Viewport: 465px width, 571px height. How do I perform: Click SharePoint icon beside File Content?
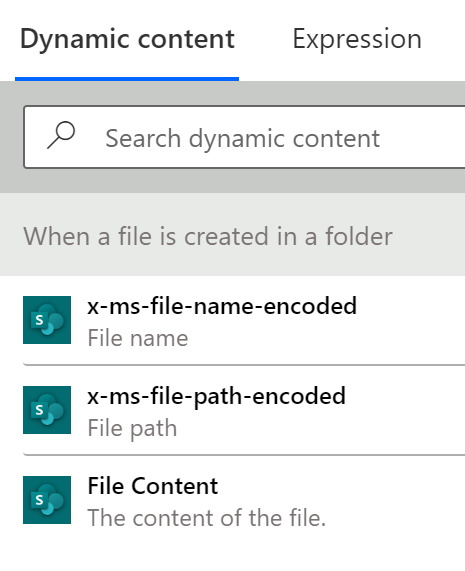47,500
